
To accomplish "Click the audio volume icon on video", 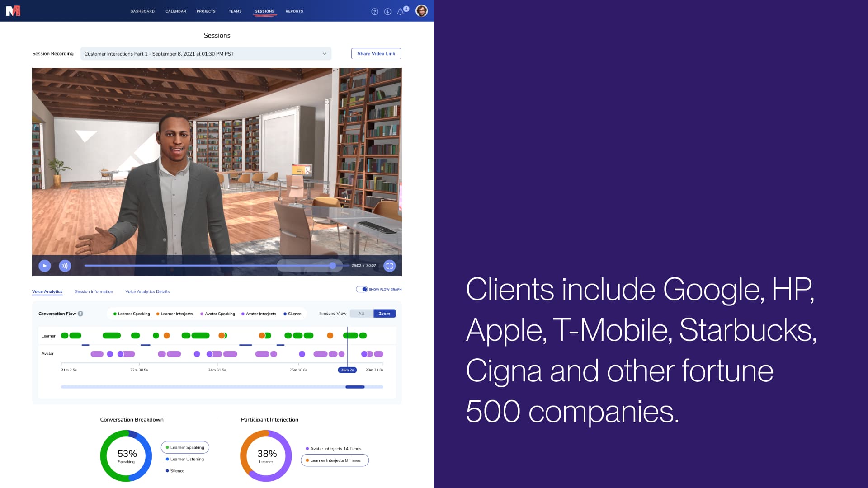I will pyautogui.click(x=65, y=266).
